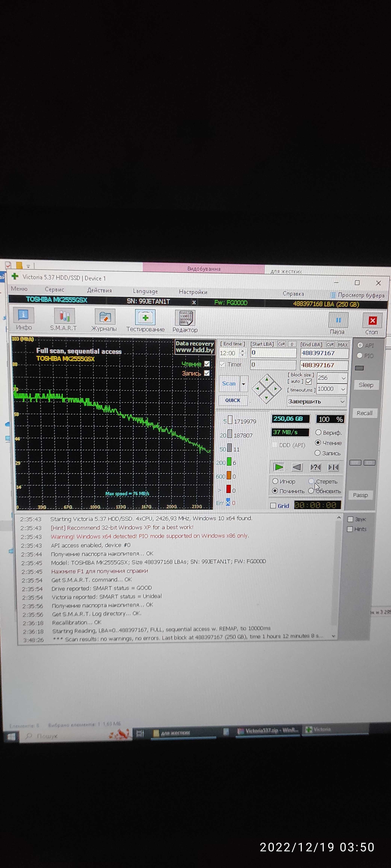Image resolution: width=391 pixels, height=868 pixels.
Task: Click the Start LBA CUR button
Action: point(282,344)
